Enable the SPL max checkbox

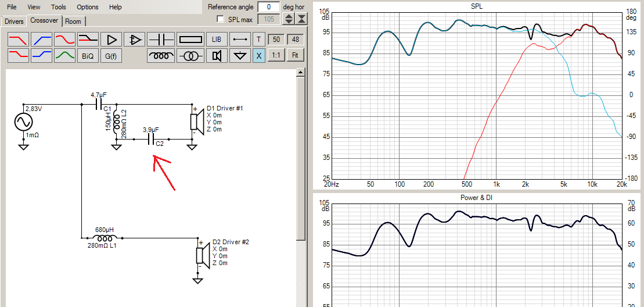point(221,19)
